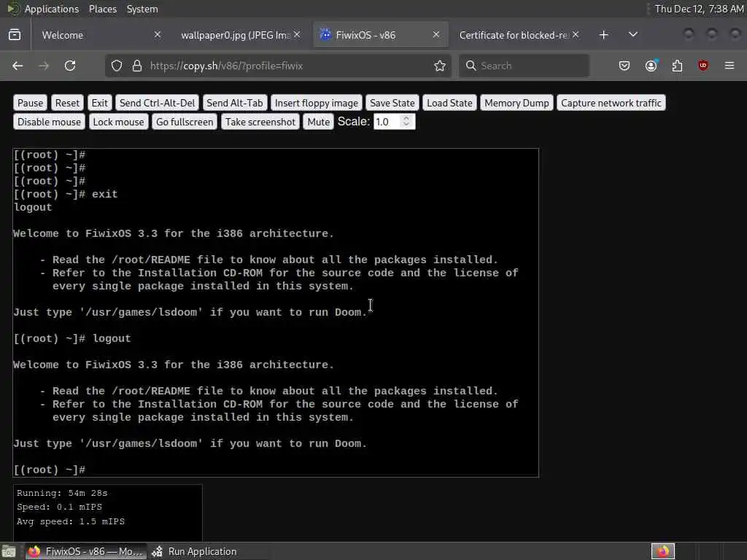The image size is (747, 560).
Task: View site security lock information
Action: point(137,66)
